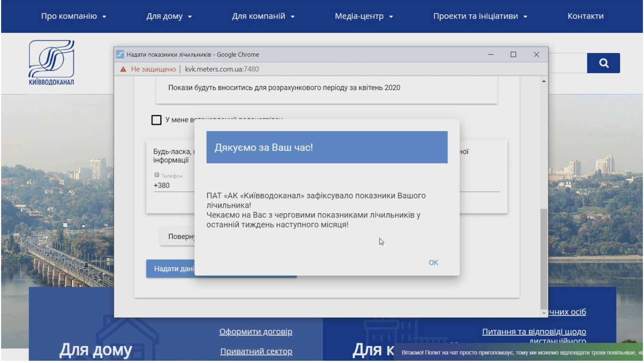This screenshot has width=644, height=363.
Task: Expand the Медіа-центр menu
Action: tap(364, 16)
